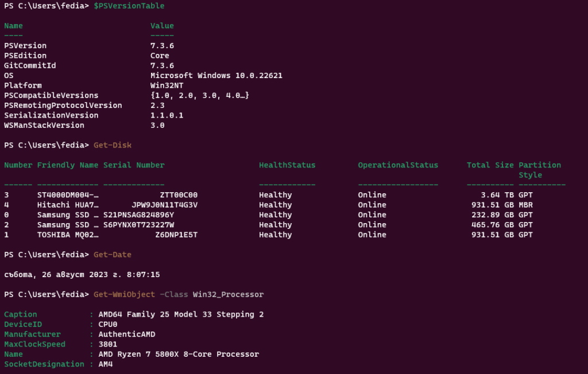Select serial number S21PNSAG824896Y
Screen dimensions: 588x374
(x=139, y=215)
